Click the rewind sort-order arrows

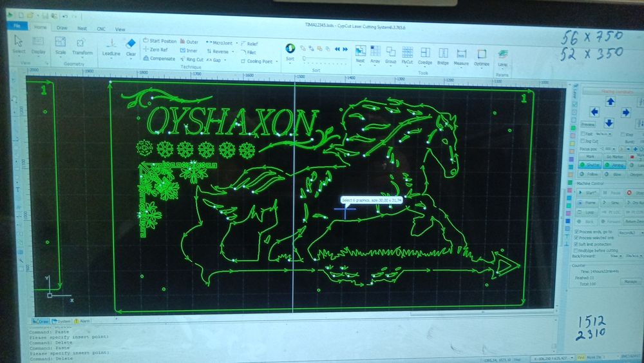click(337, 49)
